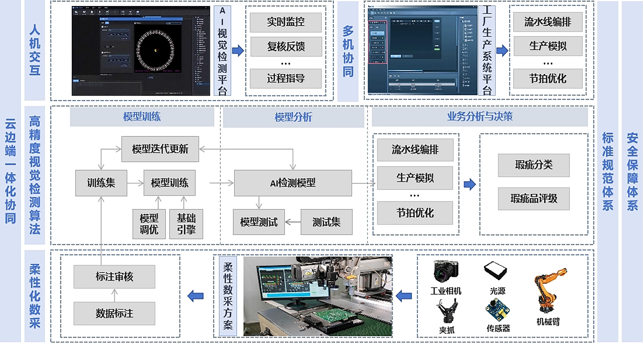
Task: Select the 模型训练 header tab
Action: [142, 117]
